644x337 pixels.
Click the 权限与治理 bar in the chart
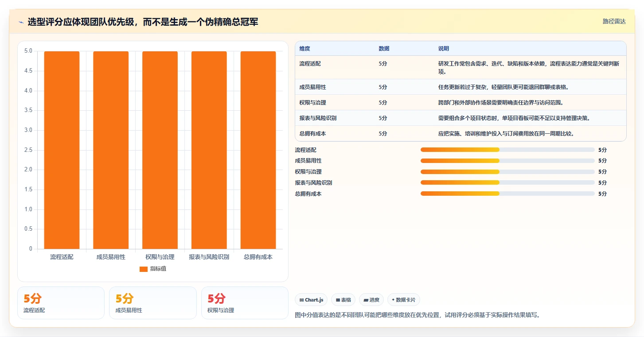(x=160, y=150)
